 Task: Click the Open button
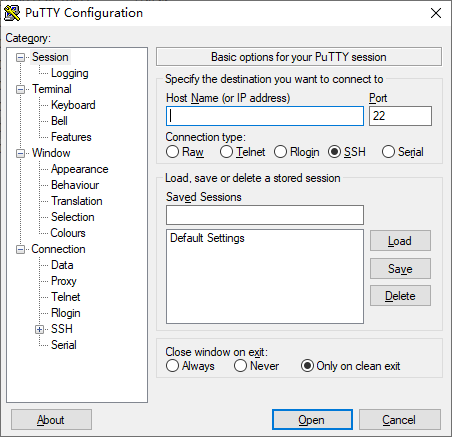(312, 420)
